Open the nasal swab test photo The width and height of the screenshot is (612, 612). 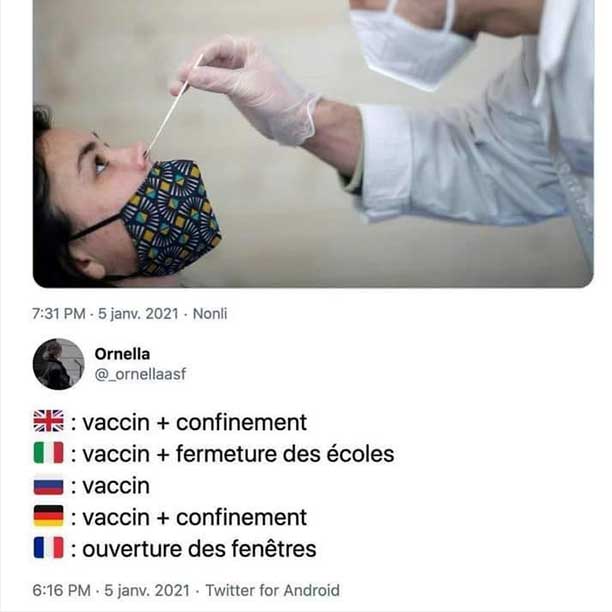click(313, 144)
